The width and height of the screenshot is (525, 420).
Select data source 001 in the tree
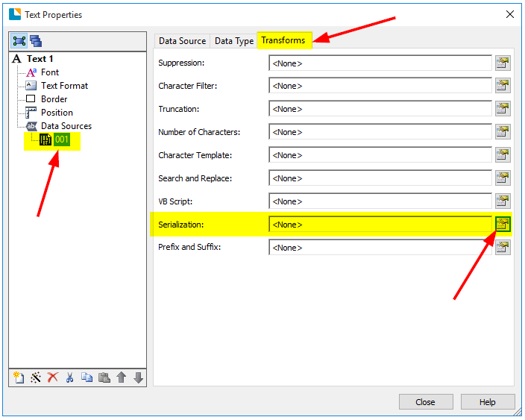[x=61, y=140]
